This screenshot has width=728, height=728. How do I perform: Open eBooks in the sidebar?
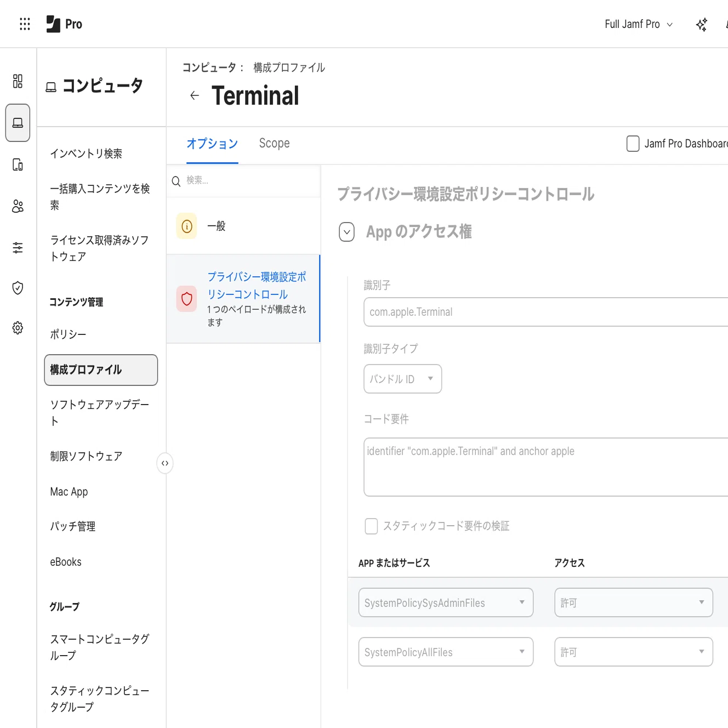click(66, 562)
